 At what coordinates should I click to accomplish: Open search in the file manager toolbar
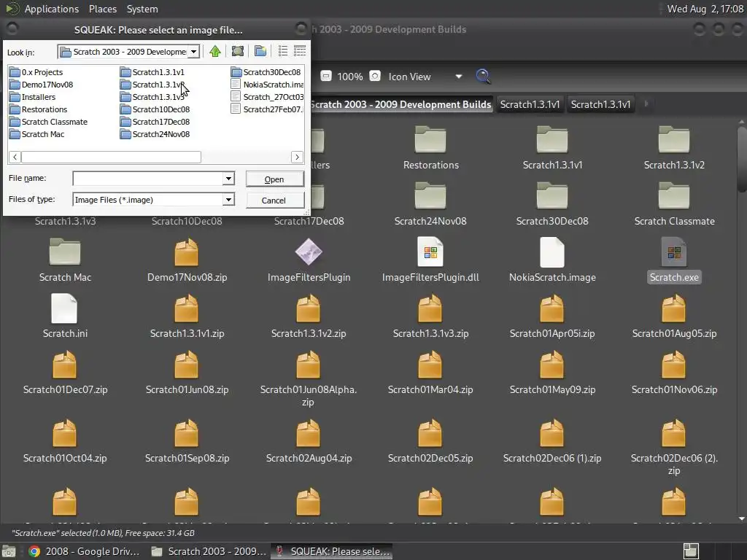(x=483, y=76)
